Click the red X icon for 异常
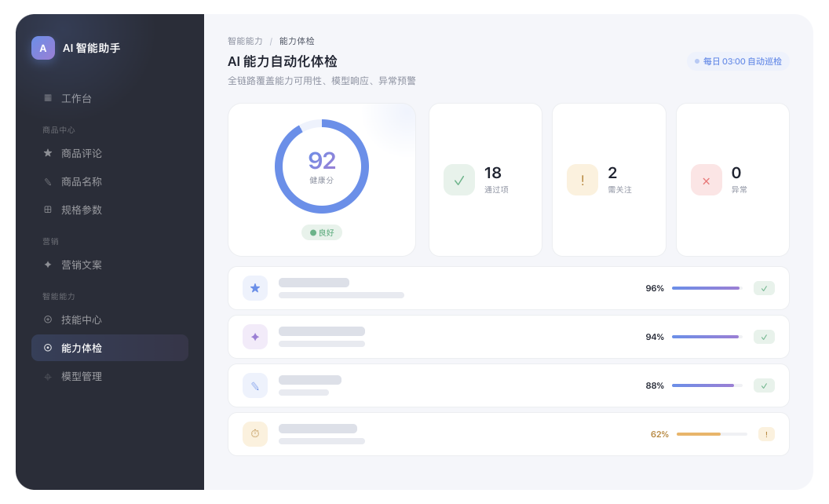The height and width of the screenshot is (504, 829). (706, 180)
